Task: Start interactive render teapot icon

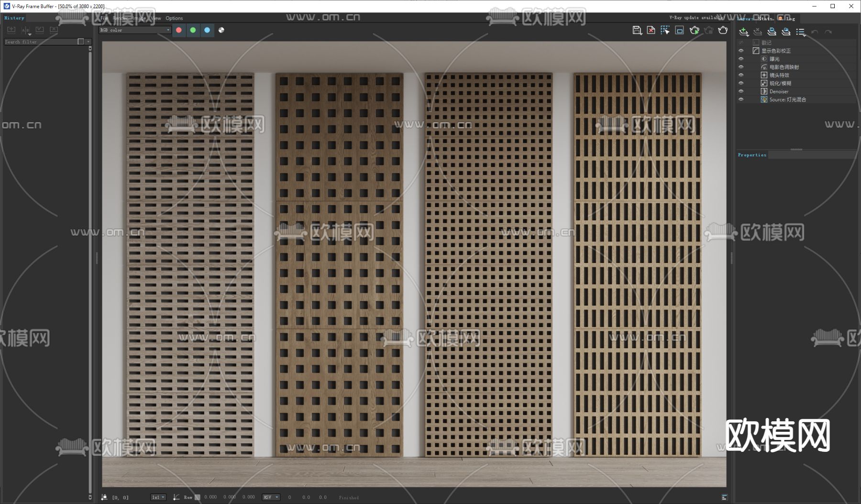Action: pyautogui.click(x=694, y=30)
